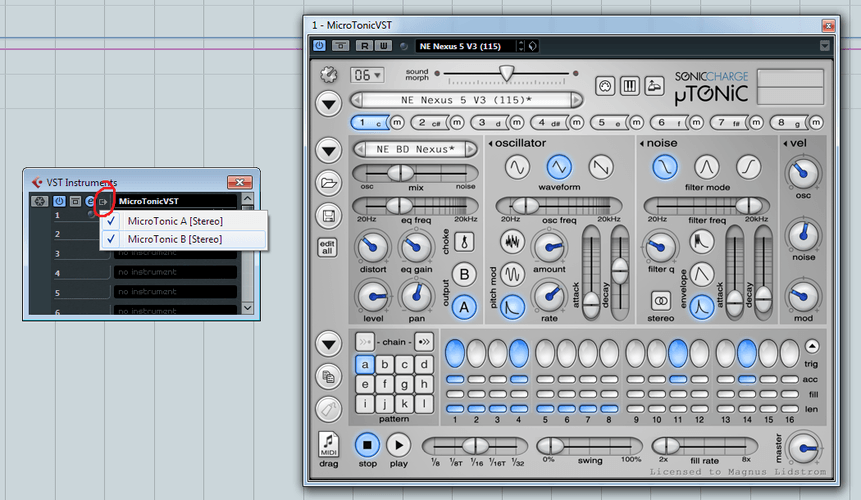The height and width of the screenshot is (500, 861).
Task: Select drum channel 8 g
Action: pos(789,123)
